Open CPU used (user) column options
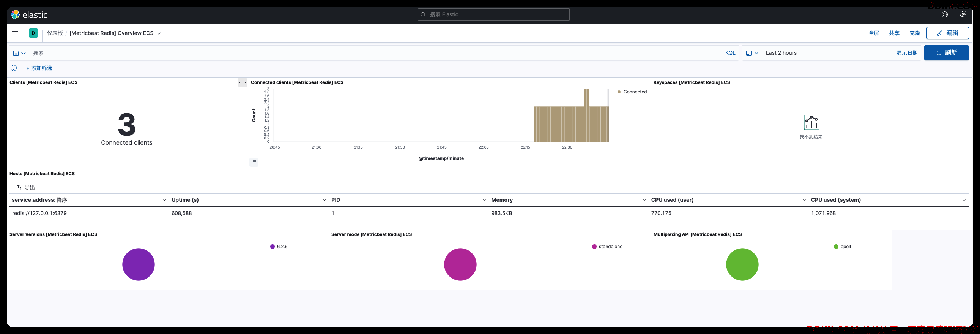This screenshot has height=334, width=980. pyautogui.click(x=804, y=200)
